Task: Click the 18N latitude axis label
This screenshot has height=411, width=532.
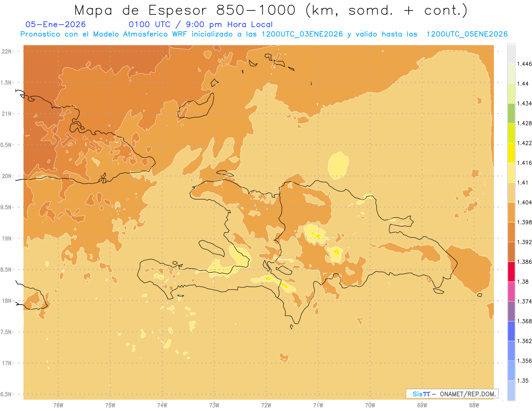Action: coord(7,301)
